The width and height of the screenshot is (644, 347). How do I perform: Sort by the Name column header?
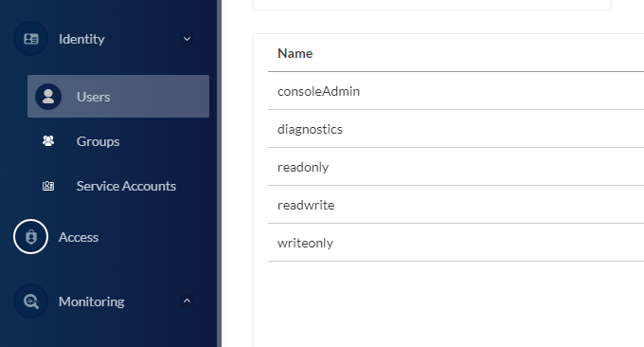coord(295,53)
